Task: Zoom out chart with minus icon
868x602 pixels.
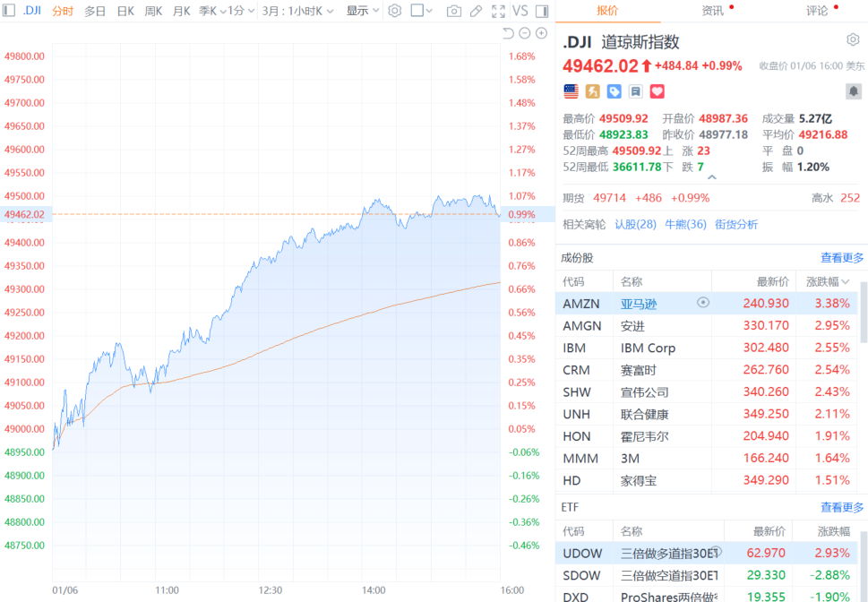Action: pyautogui.click(x=525, y=33)
